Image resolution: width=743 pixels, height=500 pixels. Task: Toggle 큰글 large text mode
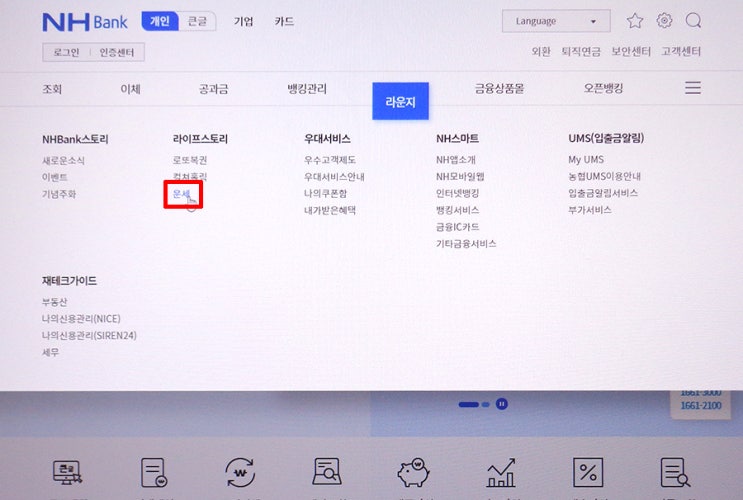[197, 21]
